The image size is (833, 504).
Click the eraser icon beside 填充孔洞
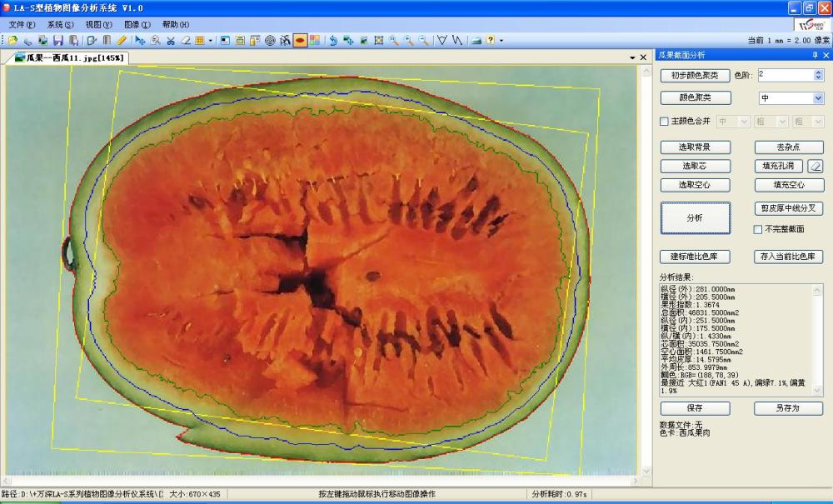click(815, 166)
